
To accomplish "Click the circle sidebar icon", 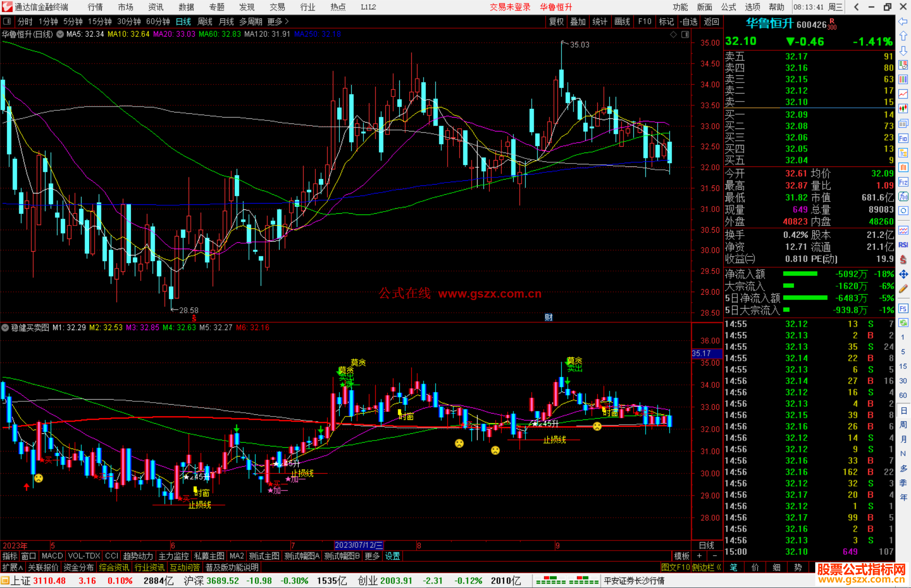I will [903, 211].
